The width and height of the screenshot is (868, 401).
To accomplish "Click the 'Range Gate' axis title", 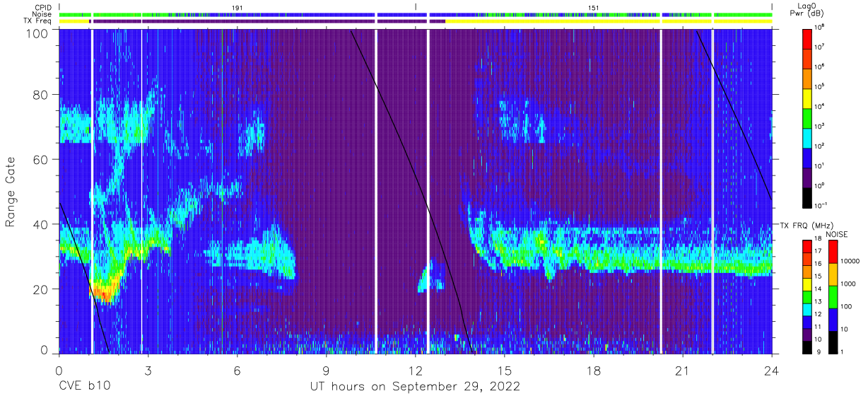I will click(x=11, y=192).
